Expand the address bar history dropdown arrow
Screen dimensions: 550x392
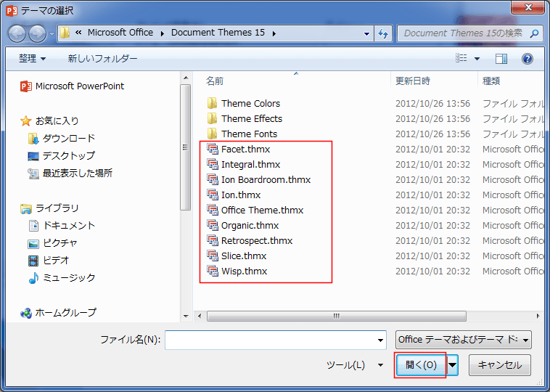(x=366, y=34)
